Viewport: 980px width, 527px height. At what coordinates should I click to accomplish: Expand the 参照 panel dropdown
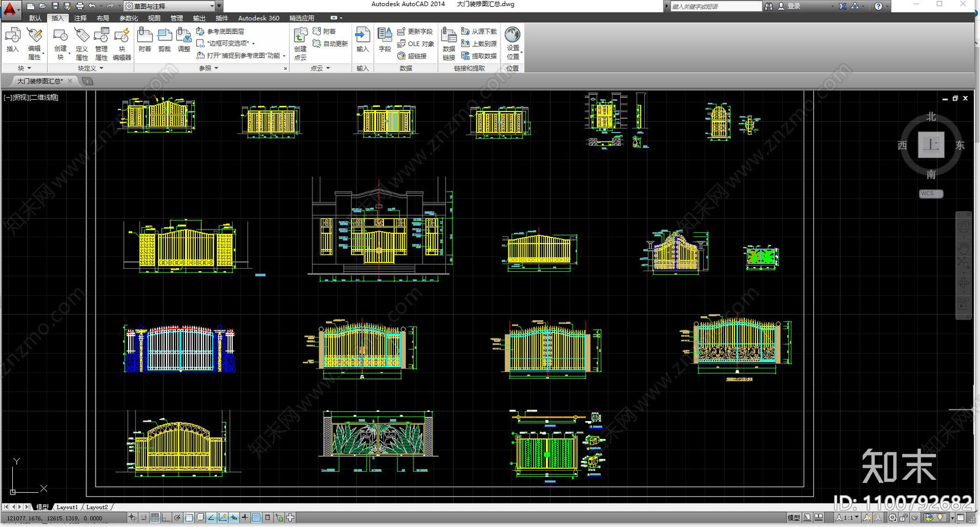click(208, 69)
